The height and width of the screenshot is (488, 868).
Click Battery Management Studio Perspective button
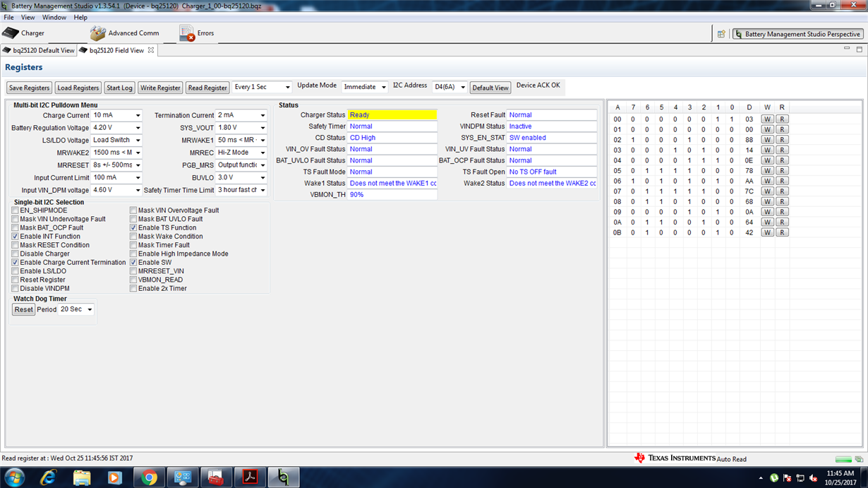[x=797, y=34]
